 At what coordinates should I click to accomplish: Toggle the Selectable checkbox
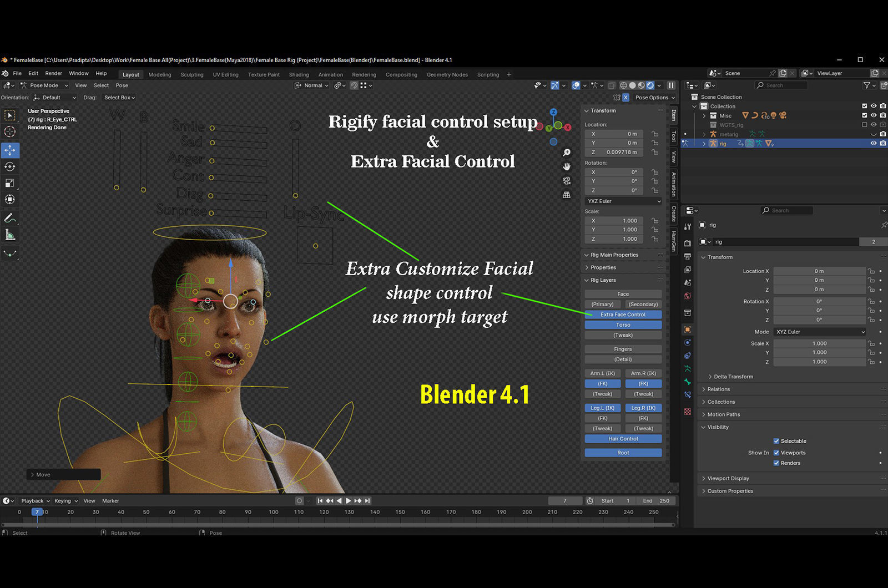[x=776, y=441]
